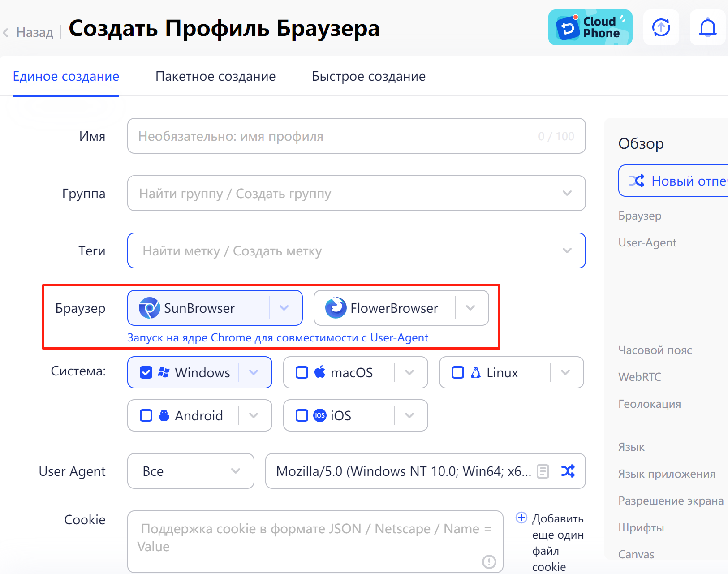Click Новый отпечаток button

point(673,181)
